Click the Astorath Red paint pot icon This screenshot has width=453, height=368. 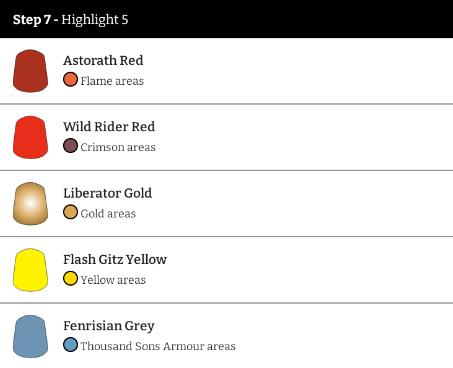tap(30, 71)
